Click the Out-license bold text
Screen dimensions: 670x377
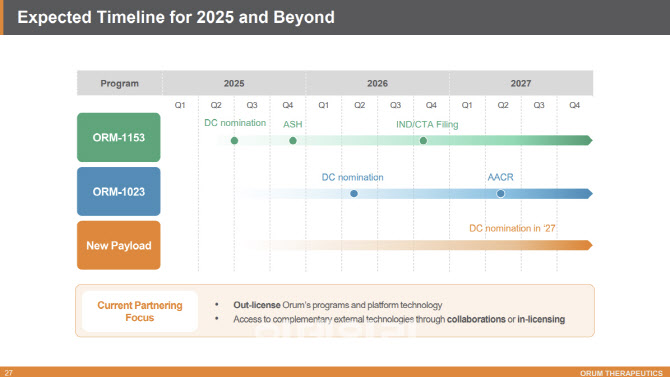pyautogui.click(x=257, y=305)
